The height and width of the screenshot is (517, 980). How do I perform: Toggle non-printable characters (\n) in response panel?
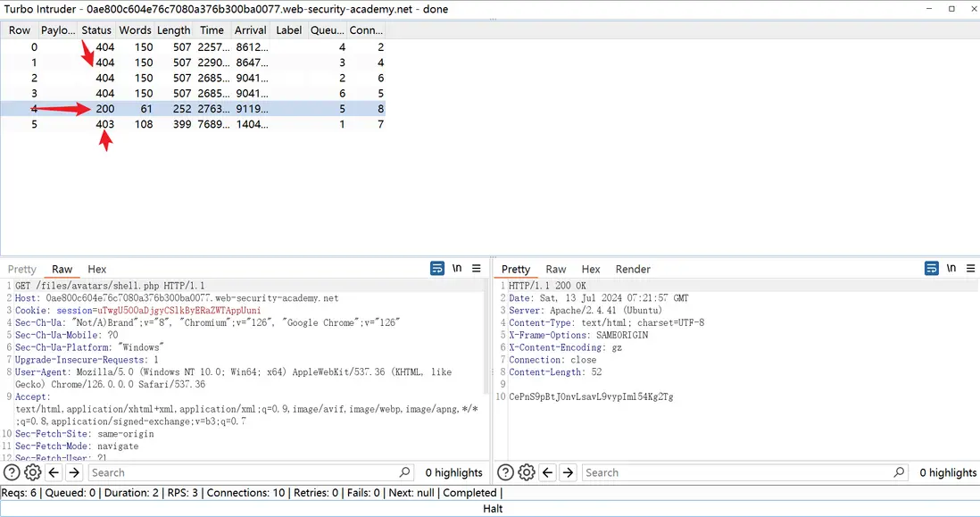951,269
